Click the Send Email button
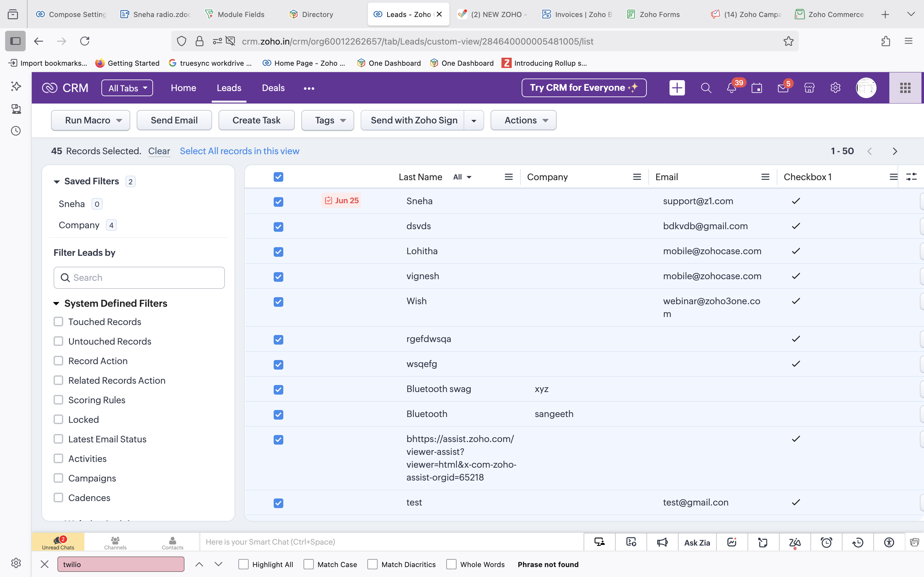This screenshot has width=924, height=577. 174,120
